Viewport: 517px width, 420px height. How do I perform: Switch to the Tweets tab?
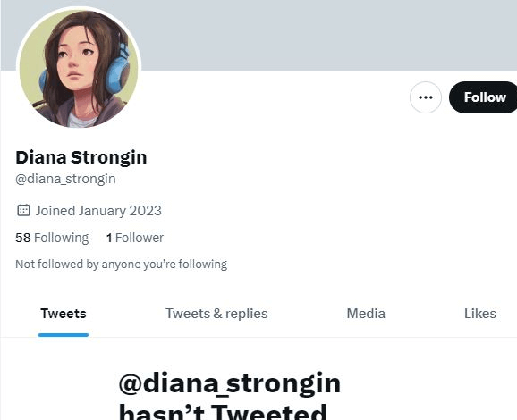64,314
